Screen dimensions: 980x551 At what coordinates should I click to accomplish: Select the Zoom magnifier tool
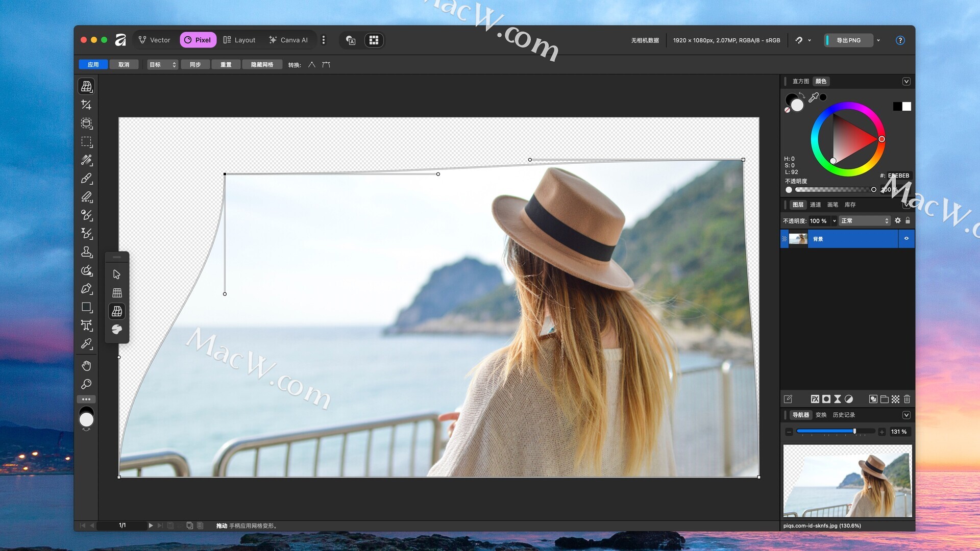(86, 384)
